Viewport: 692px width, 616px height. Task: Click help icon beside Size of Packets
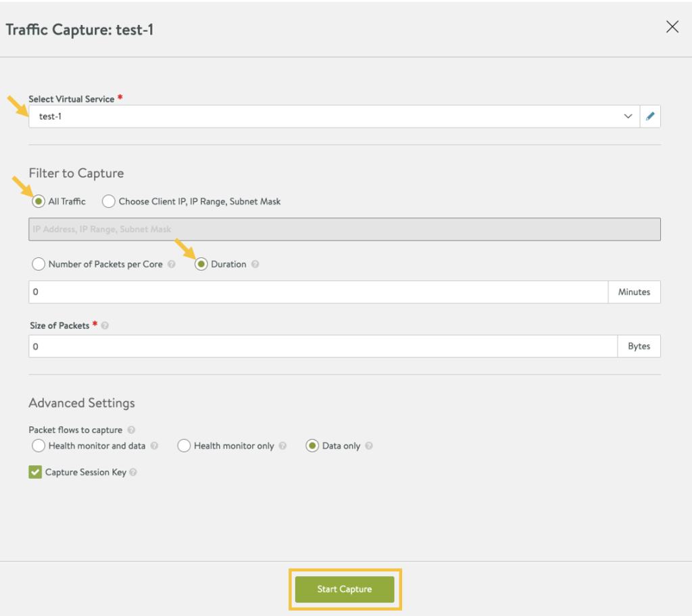105,326
